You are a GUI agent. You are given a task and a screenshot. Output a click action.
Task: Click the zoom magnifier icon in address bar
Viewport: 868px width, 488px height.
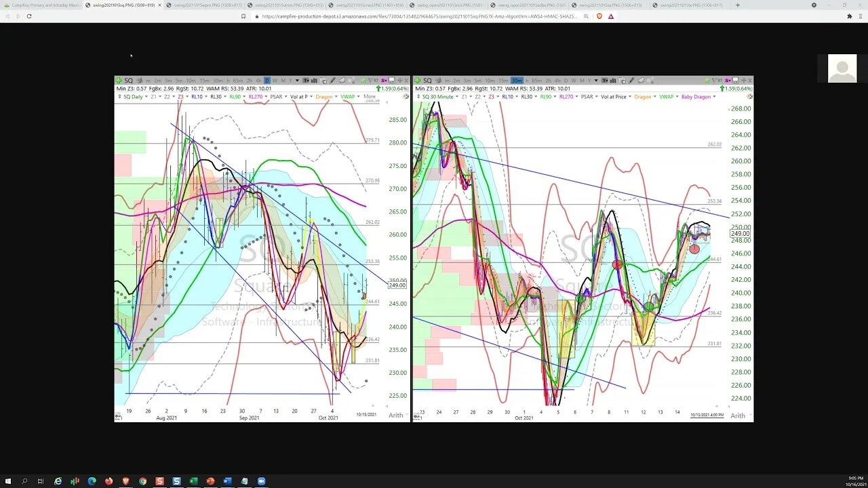click(586, 16)
